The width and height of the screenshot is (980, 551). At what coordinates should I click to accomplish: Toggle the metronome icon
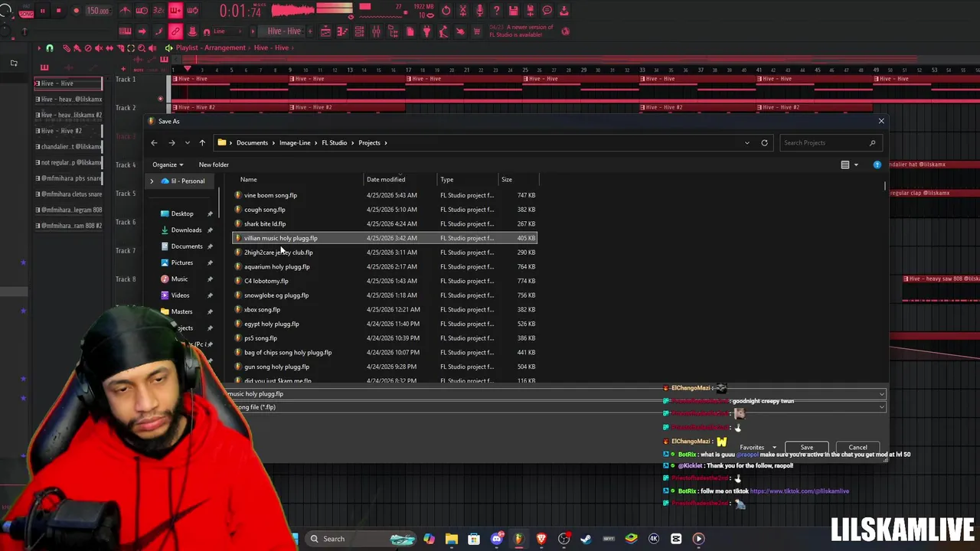click(x=125, y=11)
